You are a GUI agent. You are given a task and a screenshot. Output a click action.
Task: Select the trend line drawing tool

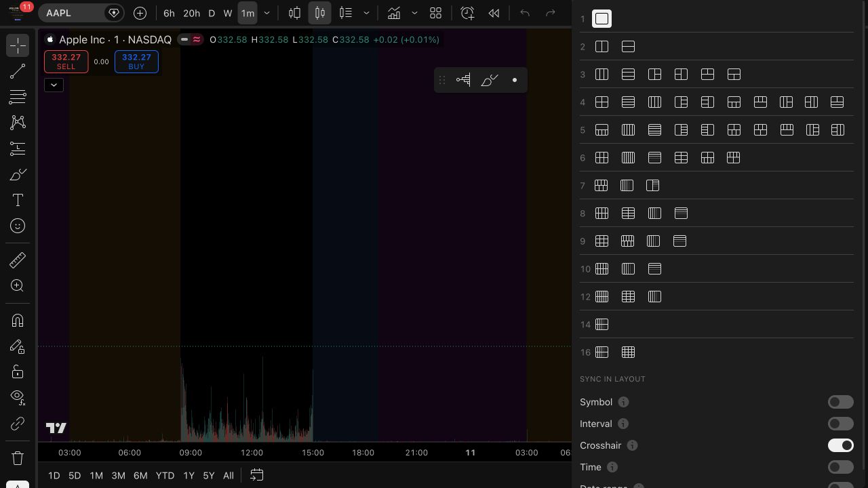(x=18, y=71)
